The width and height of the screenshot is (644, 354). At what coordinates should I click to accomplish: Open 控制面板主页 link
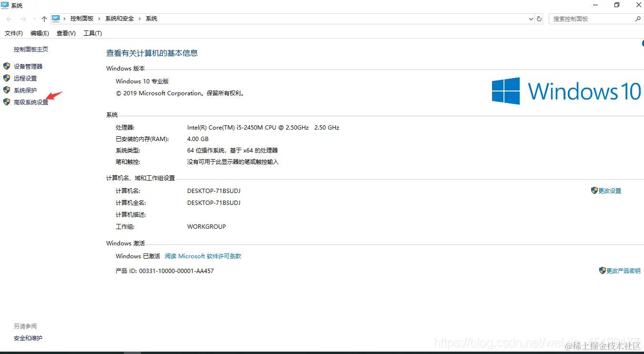coord(31,50)
